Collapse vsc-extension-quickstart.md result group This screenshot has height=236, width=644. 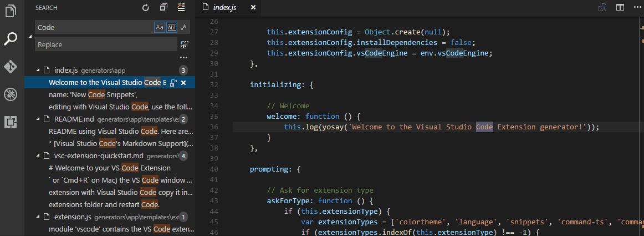(x=38, y=155)
